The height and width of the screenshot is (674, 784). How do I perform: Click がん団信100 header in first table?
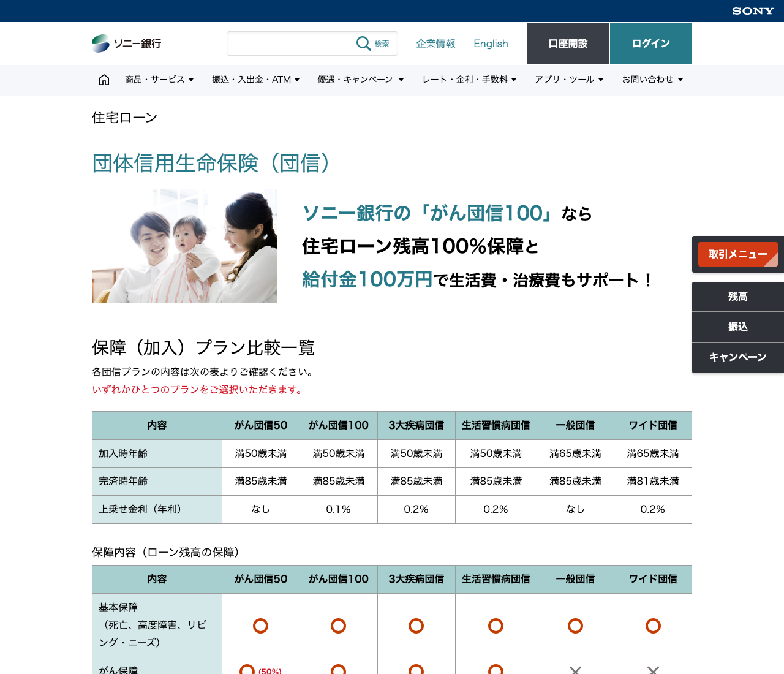pos(339,425)
